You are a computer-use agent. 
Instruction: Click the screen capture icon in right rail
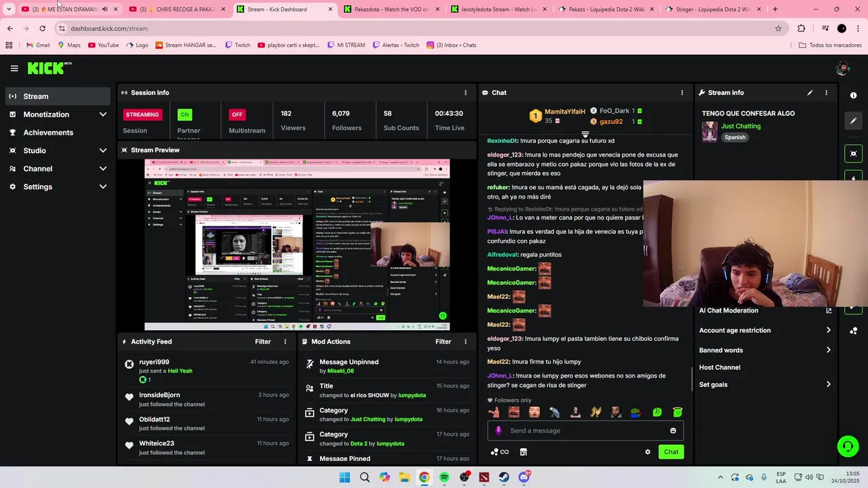[x=854, y=154]
